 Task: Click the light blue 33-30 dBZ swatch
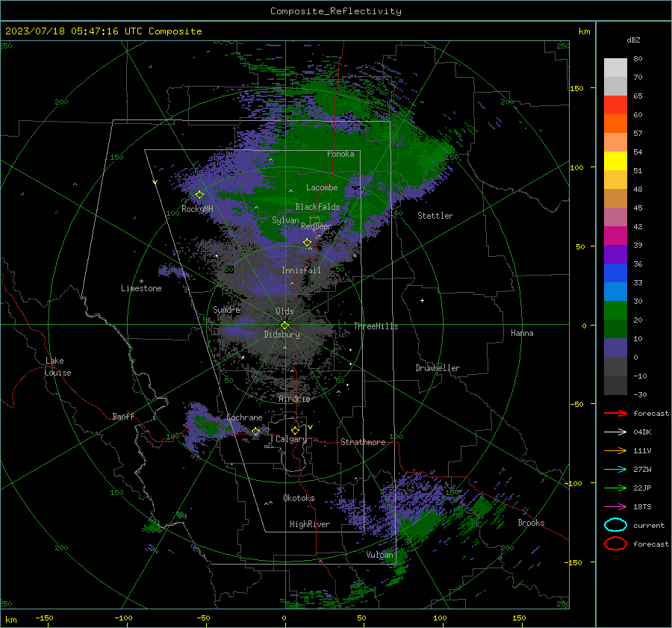pyautogui.click(x=615, y=291)
